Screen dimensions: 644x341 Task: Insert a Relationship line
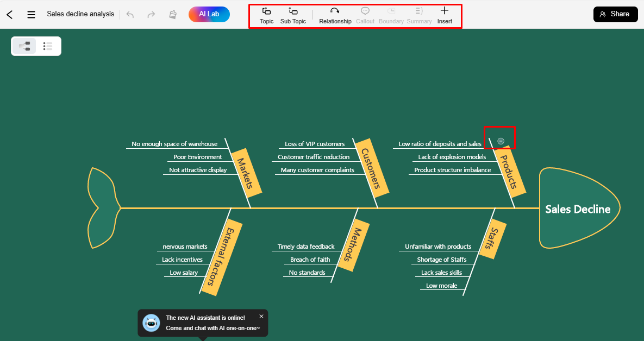tap(335, 16)
